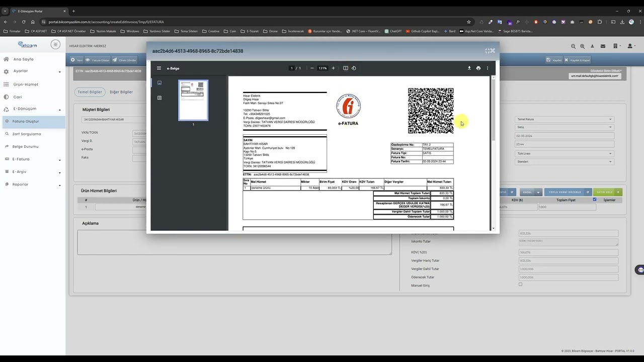Zoom in on the e-Belge document
644x362 pixels.
(333, 68)
